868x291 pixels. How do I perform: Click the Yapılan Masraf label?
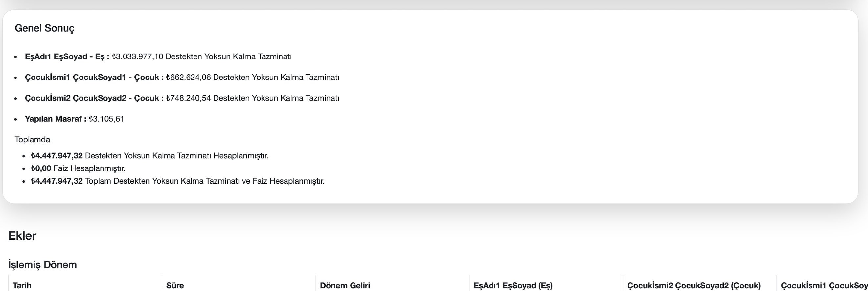(x=55, y=119)
